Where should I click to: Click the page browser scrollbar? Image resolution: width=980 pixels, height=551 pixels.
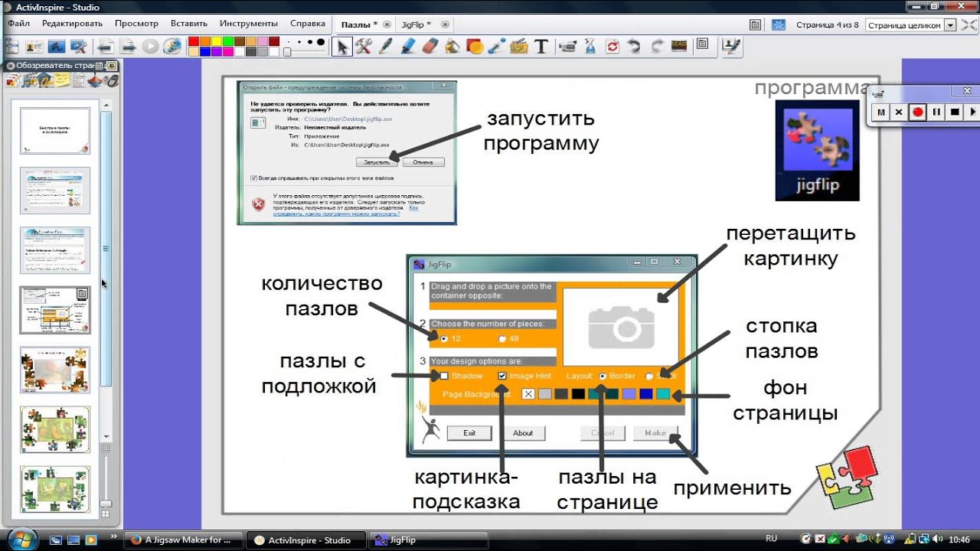click(x=106, y=249)
